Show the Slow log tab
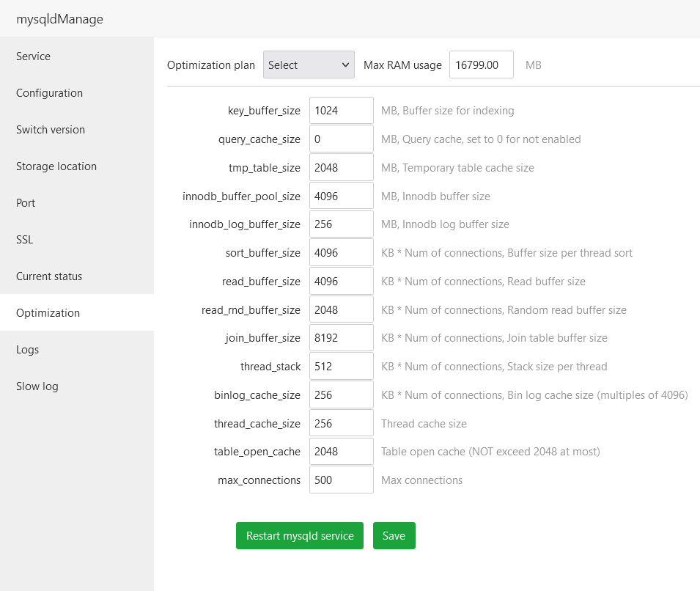Image resolution: width=700 pixels, height=591 pixels. point(37,386)
